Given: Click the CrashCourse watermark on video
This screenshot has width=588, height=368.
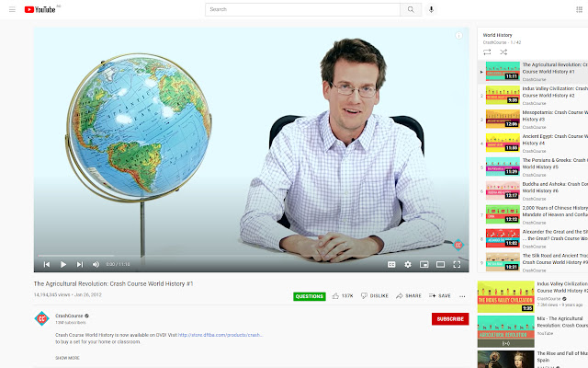Looking at the screenshot, I should pyautogui.click(x=458, y=246).
